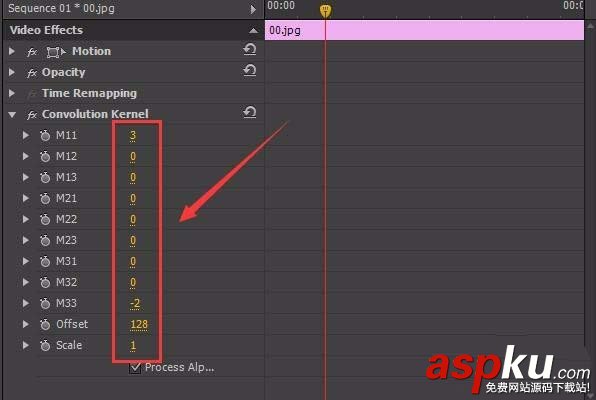The height and width of the screenshot is (400, 596).
Task: Toggle animation stopwatch for M11
Action: pos(45,135)
